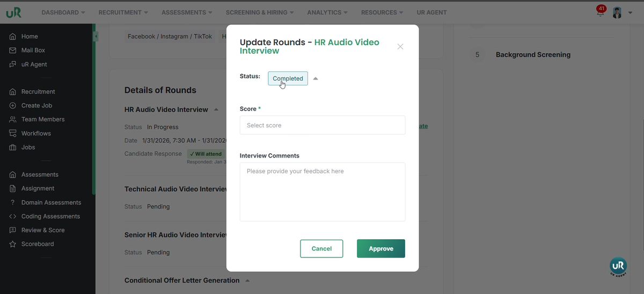Click the Mail Box sidebar icon
This screenshot has width=644, height=294.
tap(13, 51)
